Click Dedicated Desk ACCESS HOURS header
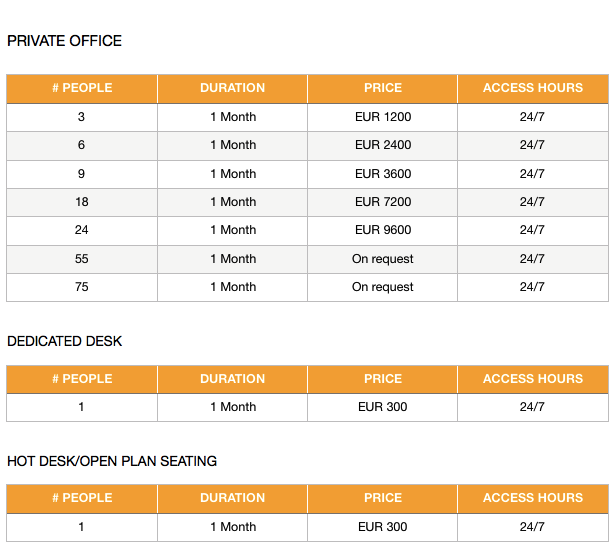This screenshot has height=547, width=614. click(533, 379)
